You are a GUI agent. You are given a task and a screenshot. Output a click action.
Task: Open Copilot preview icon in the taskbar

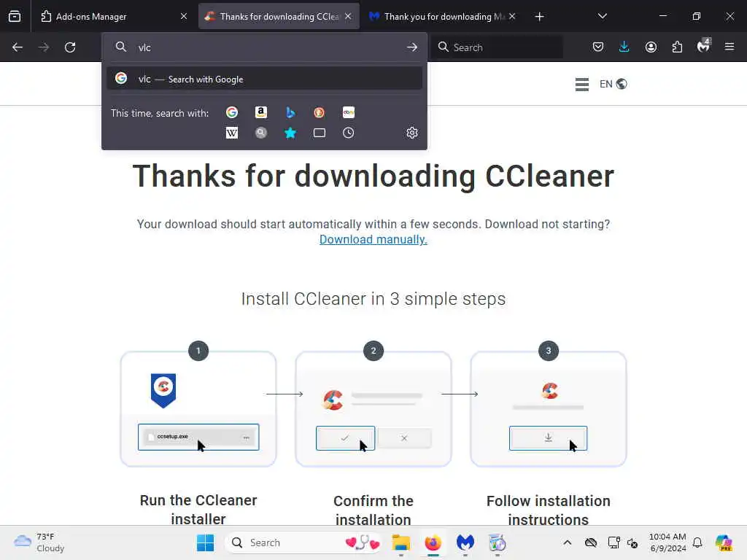coord(724,542)
